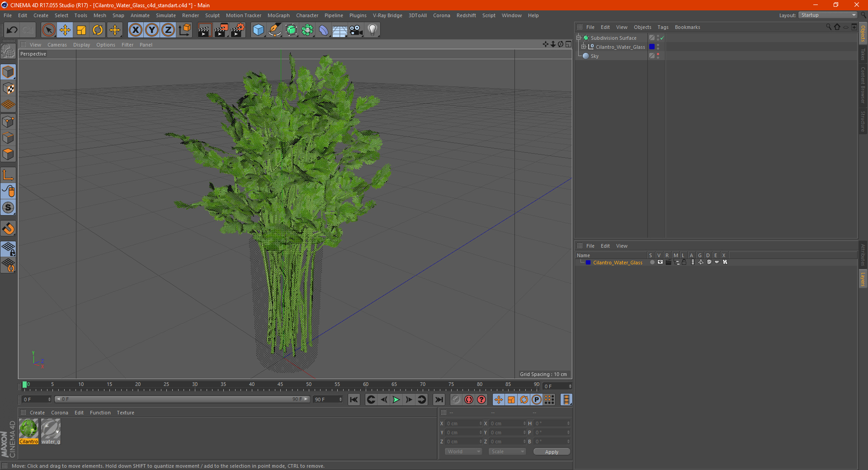
Task: Open the deformer objects icon
Action: coord(324,30)
